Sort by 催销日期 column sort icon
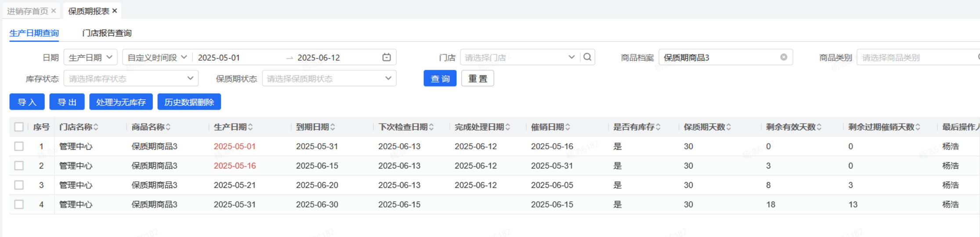Screen dimensions: 980x237 pyautogui.click(x=568, y=127)
